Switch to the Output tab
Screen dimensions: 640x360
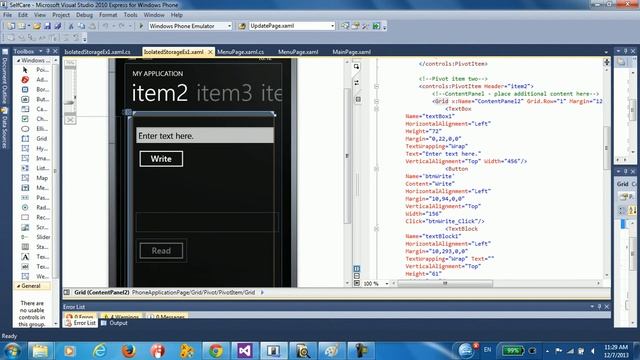coord(114,323)
